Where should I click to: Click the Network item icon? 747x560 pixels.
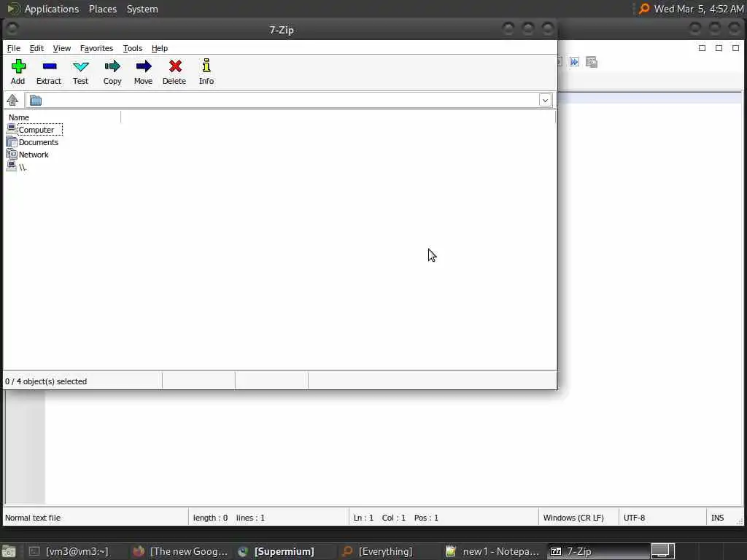(x=12, y=155)
